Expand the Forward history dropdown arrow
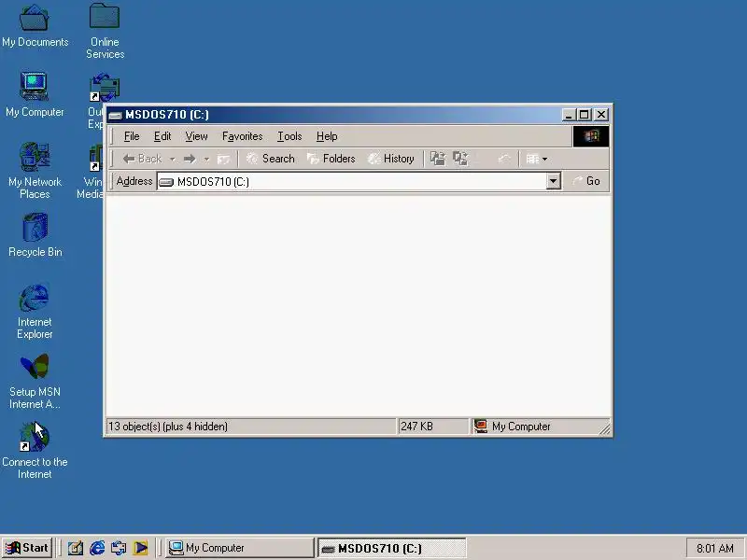This screenshot has height=560, width=747. tap(206, 159)
